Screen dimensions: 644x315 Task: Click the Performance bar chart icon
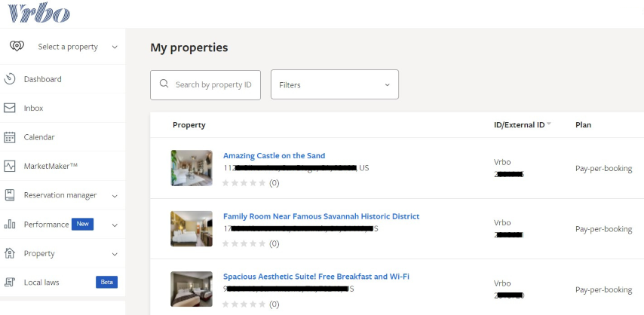tap(10, 224)
